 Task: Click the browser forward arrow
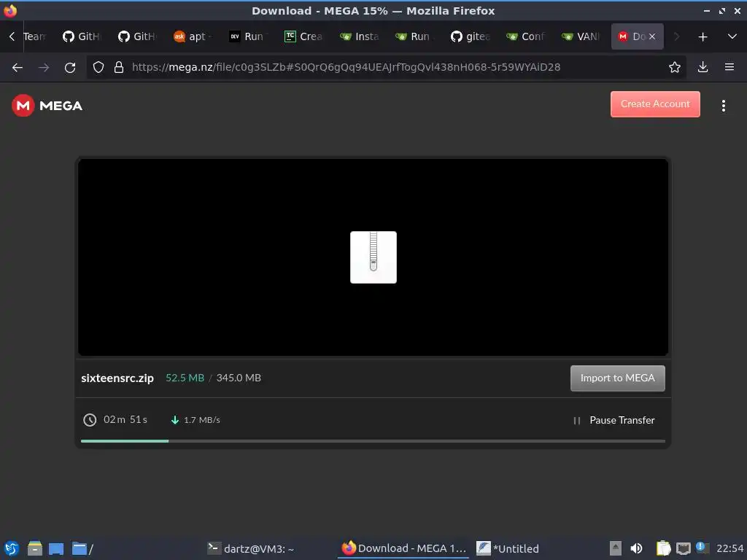coord(44,67)
